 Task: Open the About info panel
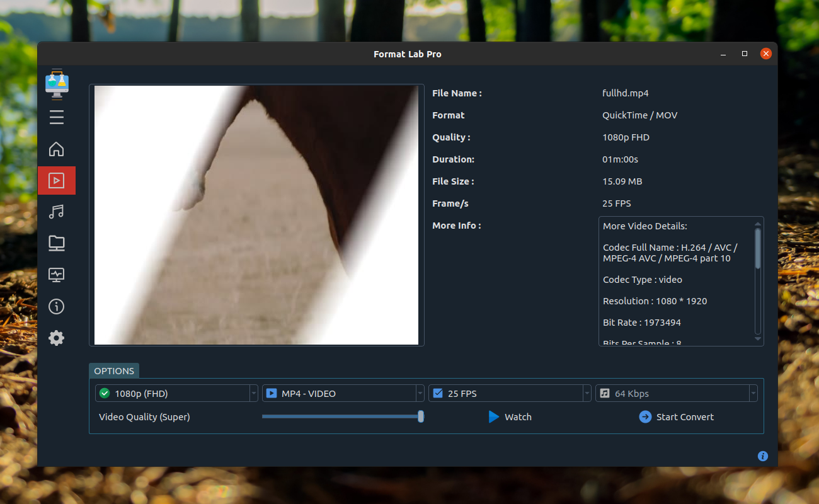click(x=56, y=306)
